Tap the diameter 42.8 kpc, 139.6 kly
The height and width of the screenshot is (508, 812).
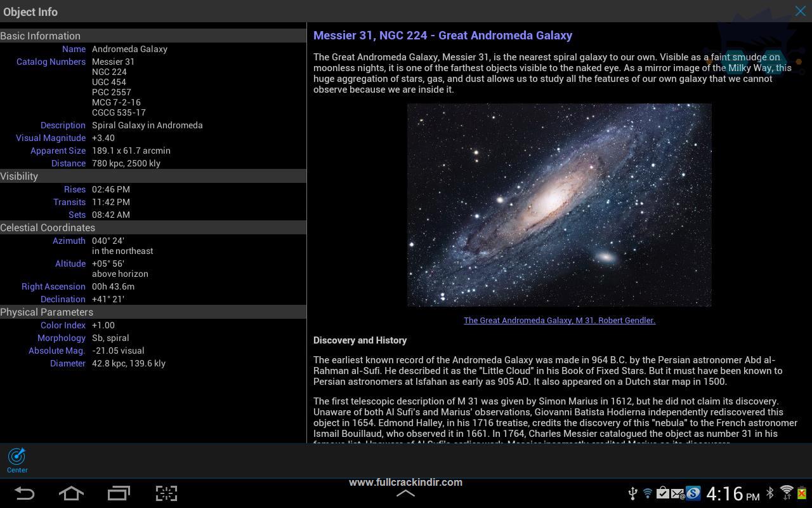[129, 363]
